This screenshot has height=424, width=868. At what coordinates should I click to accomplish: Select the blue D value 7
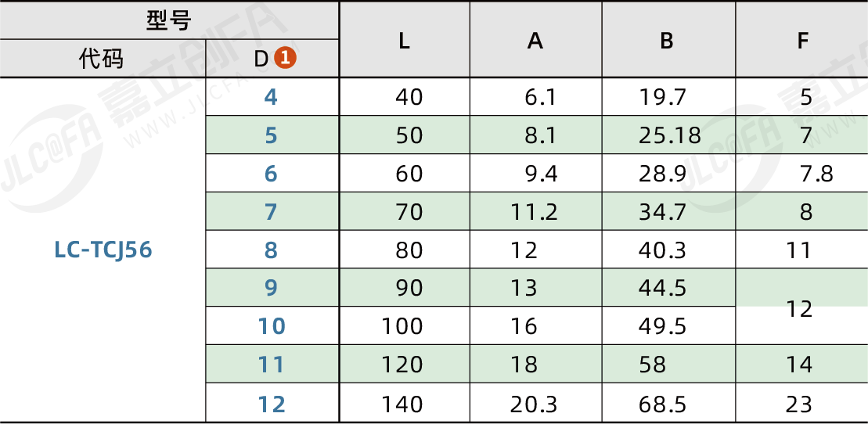click(271, 212)
